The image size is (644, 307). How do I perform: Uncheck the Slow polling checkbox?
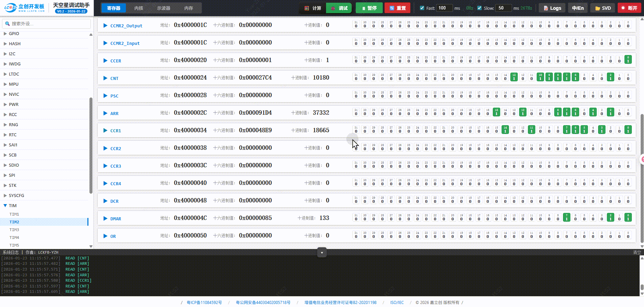click(479, 8)
